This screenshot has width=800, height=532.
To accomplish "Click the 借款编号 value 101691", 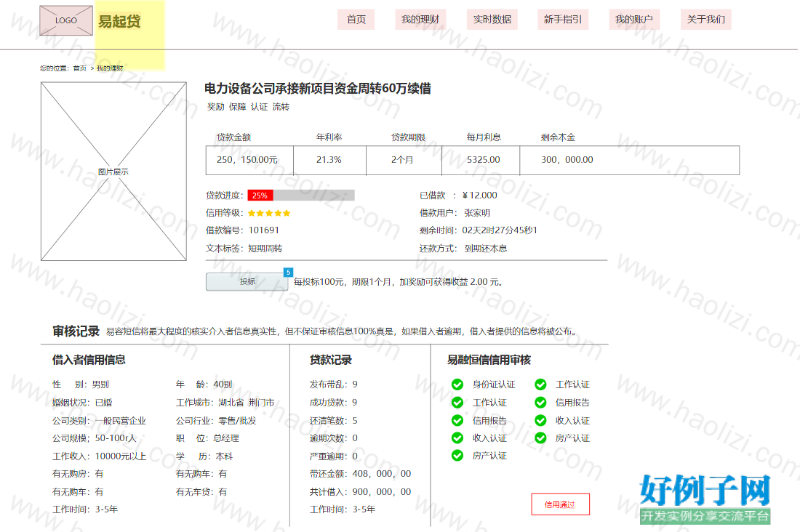I will click(x=264, y=230).
